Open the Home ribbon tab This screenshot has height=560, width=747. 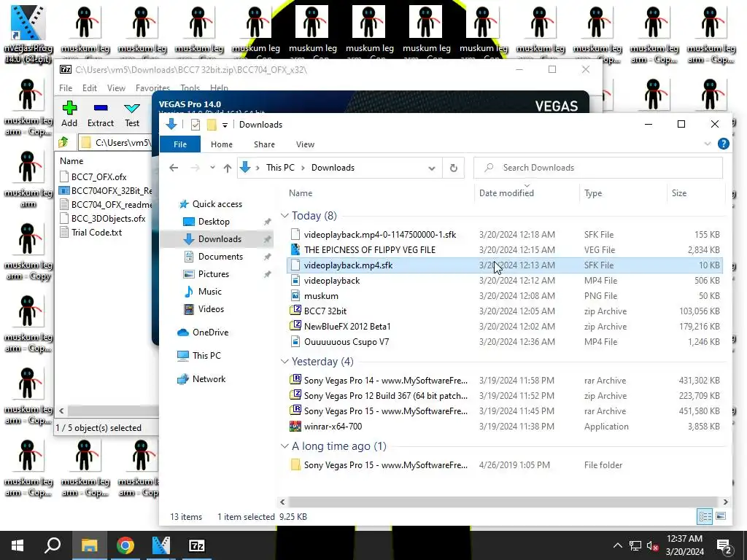tap(222, 144)
